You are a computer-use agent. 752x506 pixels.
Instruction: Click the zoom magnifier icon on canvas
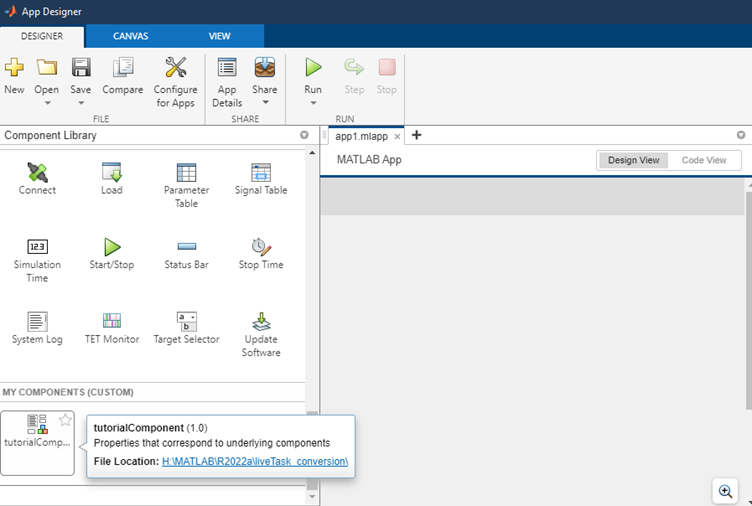726,491
